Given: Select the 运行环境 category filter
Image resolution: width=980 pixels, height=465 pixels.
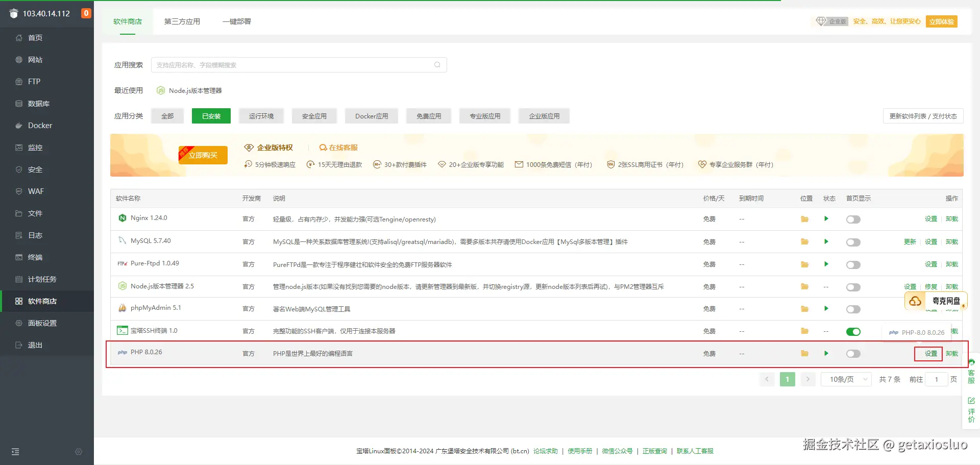Looking at the screenshot, I should (261, 116).
